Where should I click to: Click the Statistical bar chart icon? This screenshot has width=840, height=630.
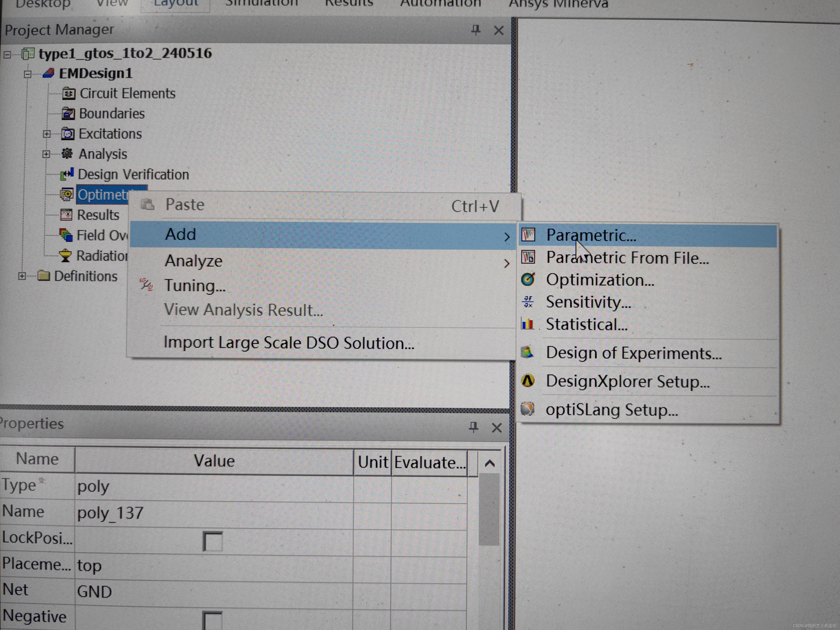coord(527,324)
